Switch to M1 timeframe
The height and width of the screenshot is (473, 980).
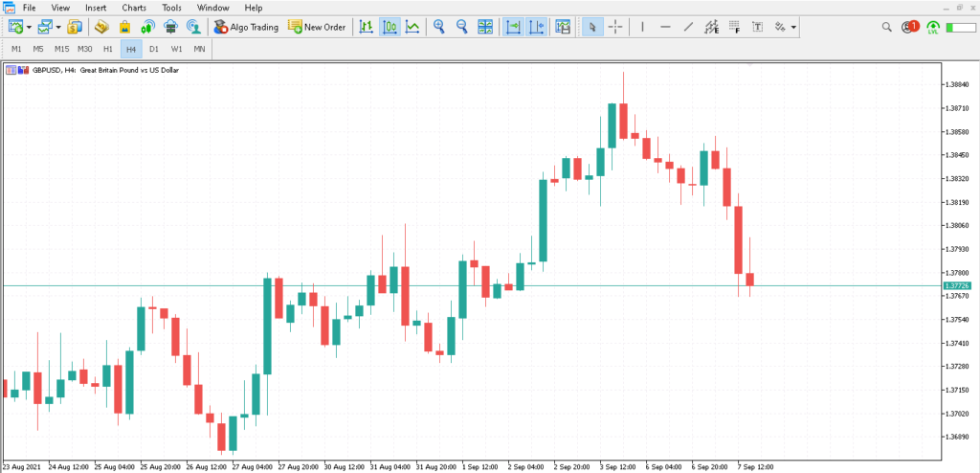coord(17,49)
